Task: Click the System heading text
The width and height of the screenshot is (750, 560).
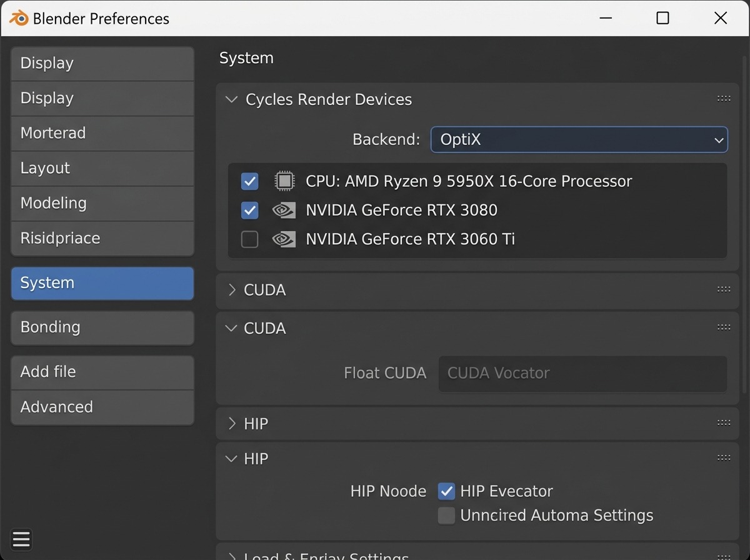Action: pyautogui.click(x=246, y=58)
